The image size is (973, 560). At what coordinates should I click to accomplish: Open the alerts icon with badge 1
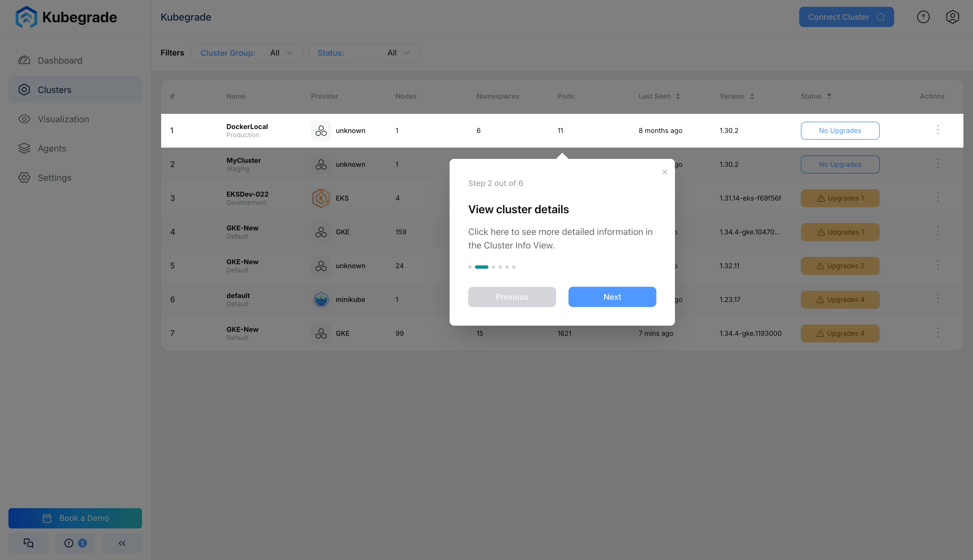75,543
